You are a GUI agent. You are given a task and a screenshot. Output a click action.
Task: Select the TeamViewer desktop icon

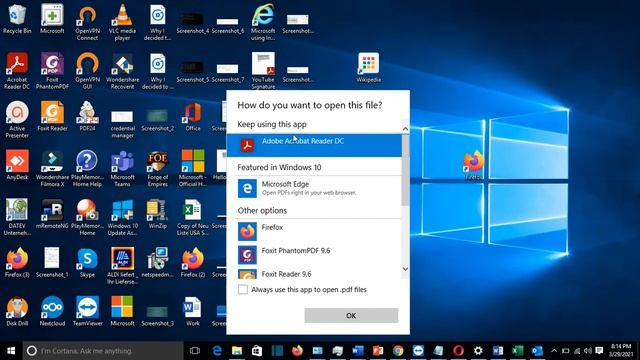(87, 311)
